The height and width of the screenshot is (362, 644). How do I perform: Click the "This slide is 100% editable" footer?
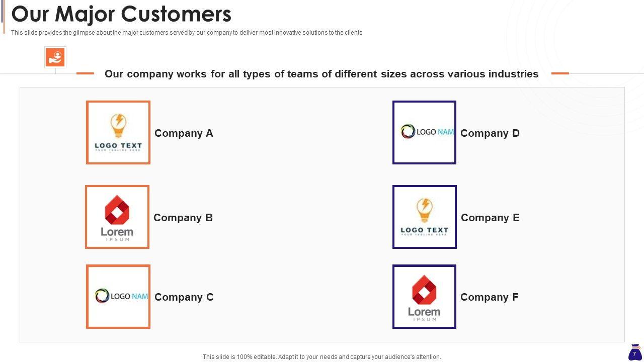pos(322,357)
